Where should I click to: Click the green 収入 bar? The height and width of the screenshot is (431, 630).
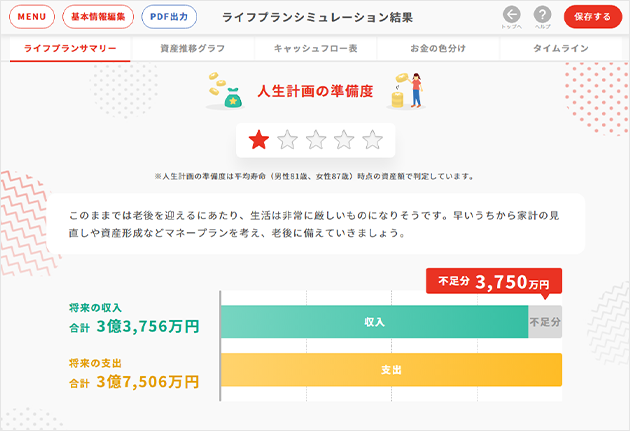point(374,322)
